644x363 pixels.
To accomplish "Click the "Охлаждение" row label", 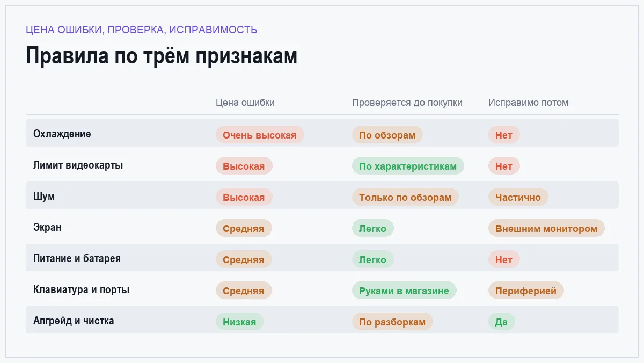I will [x=62, y=134].
